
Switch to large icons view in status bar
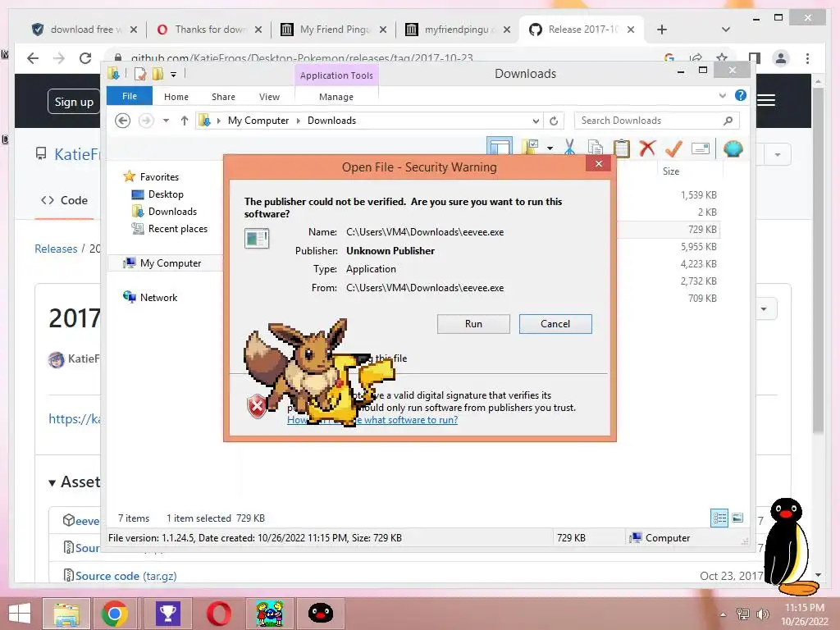pyautogui.click(x=737, y=518)
